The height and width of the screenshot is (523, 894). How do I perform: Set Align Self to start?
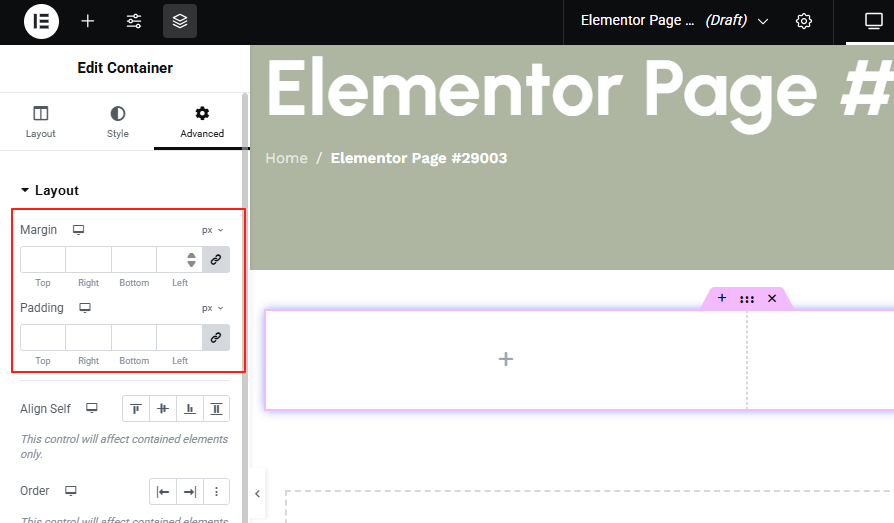point(136,408)
